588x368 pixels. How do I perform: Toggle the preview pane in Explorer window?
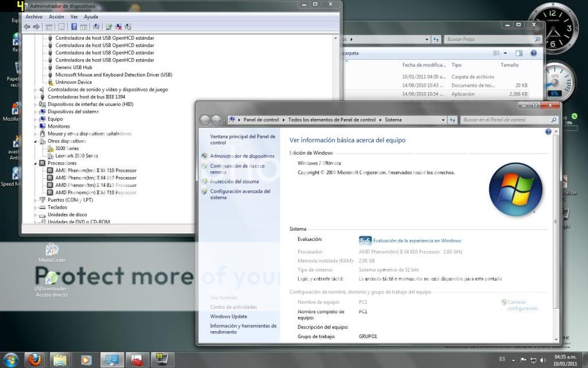tap(519, 53)
